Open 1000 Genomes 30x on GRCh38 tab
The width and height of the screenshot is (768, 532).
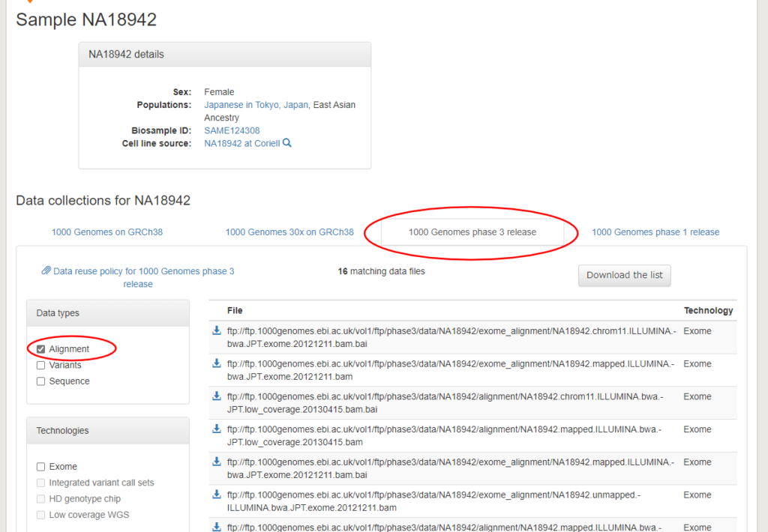coord(289,232)
